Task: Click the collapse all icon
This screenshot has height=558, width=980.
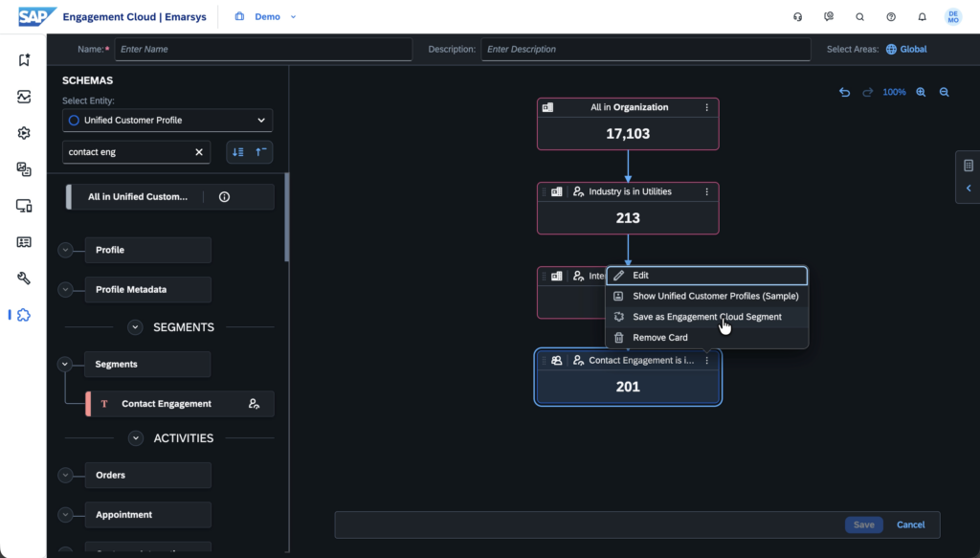Action: pos(261,152)
